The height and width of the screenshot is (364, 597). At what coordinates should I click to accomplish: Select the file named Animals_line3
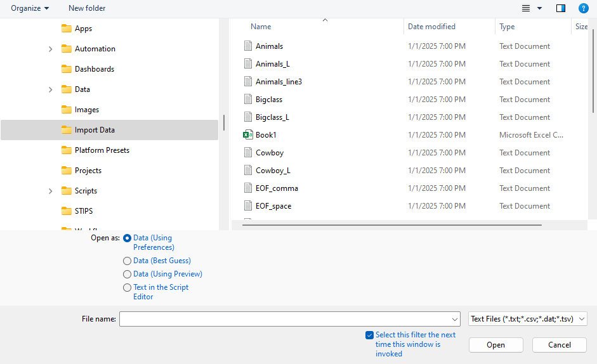[x=279, y=81]
